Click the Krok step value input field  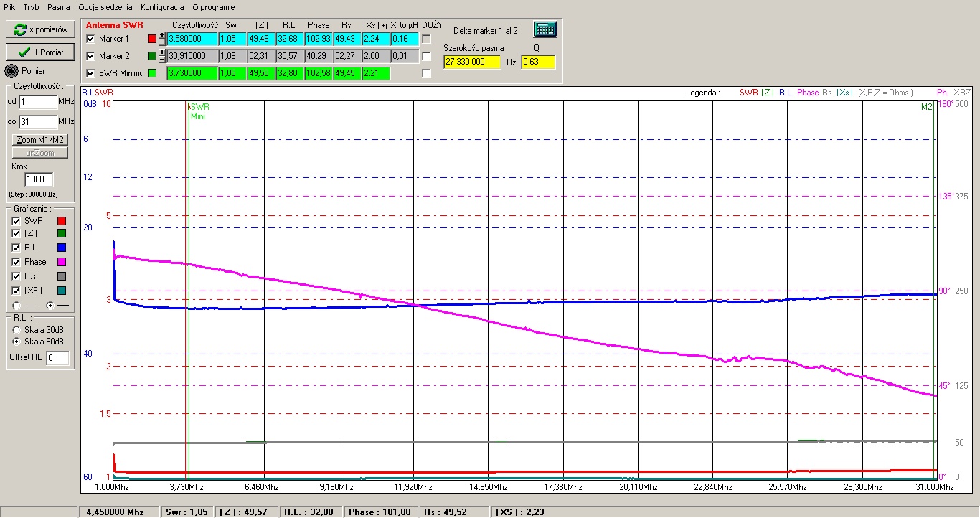coord(39,179)
